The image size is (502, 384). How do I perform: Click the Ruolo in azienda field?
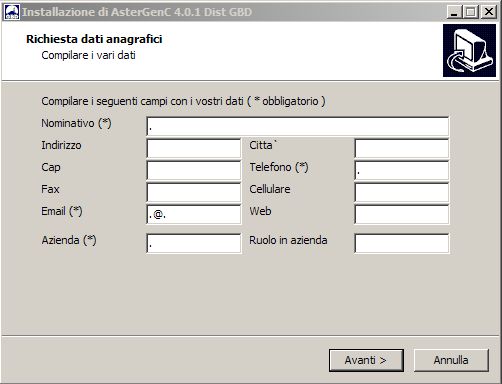click(402, 243)
